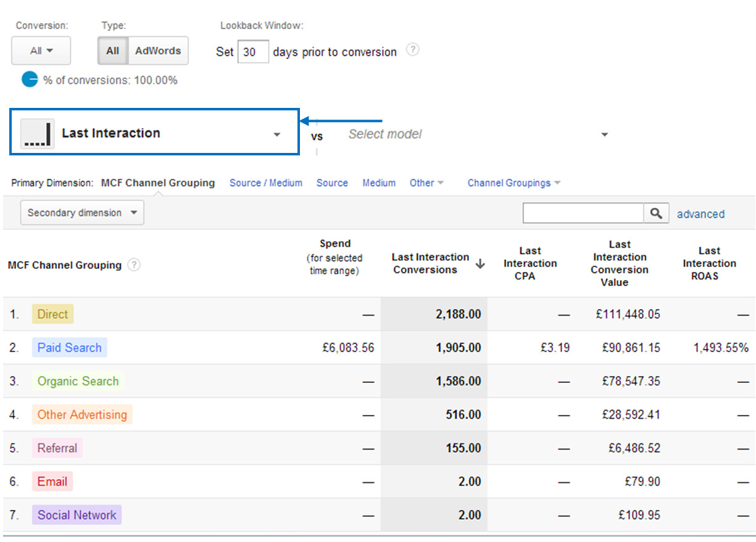Expand the 'Other' dimension dropdown
Viewport: 756px width, 542px height.
point(426,183)
